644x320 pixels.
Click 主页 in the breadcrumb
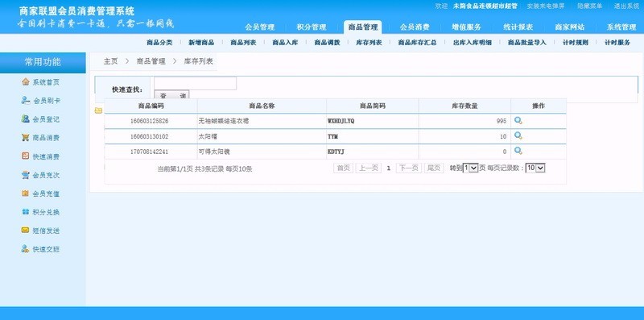[110, 61]
